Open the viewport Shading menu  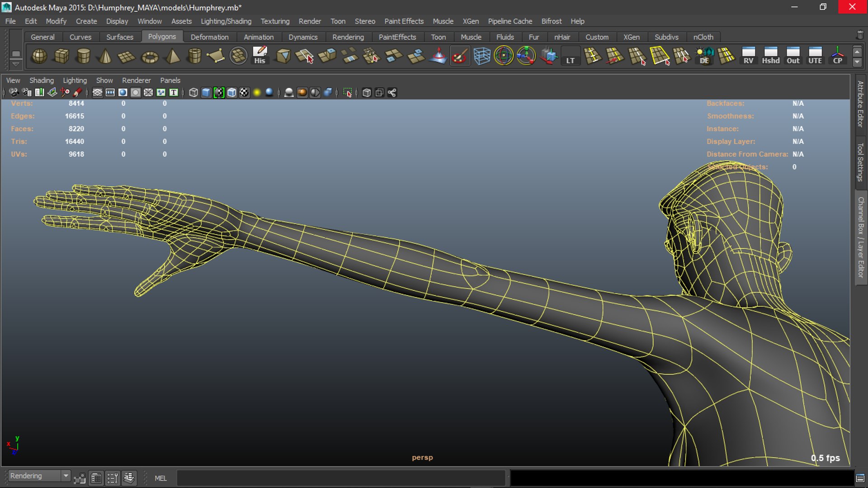pyautogui.click(x=42, y=80)
